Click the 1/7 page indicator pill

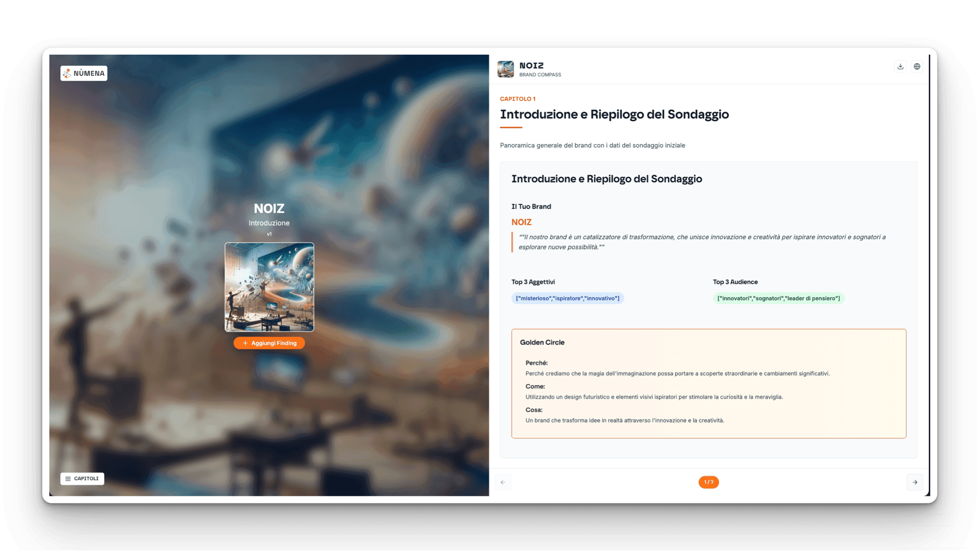(709, 482)
